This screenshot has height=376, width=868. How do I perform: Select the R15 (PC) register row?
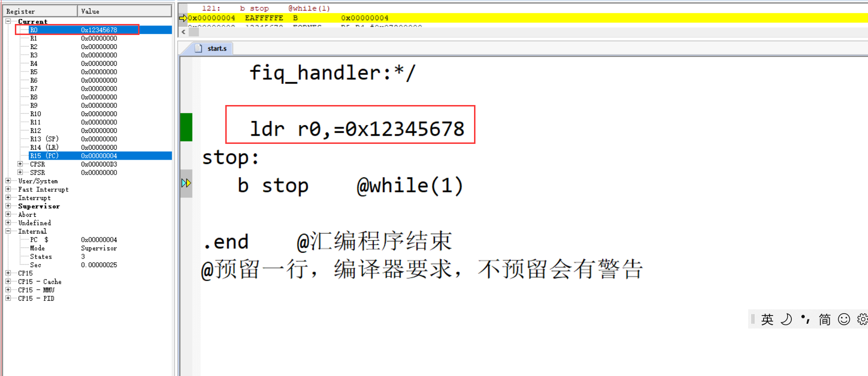(x=94, y=156)
